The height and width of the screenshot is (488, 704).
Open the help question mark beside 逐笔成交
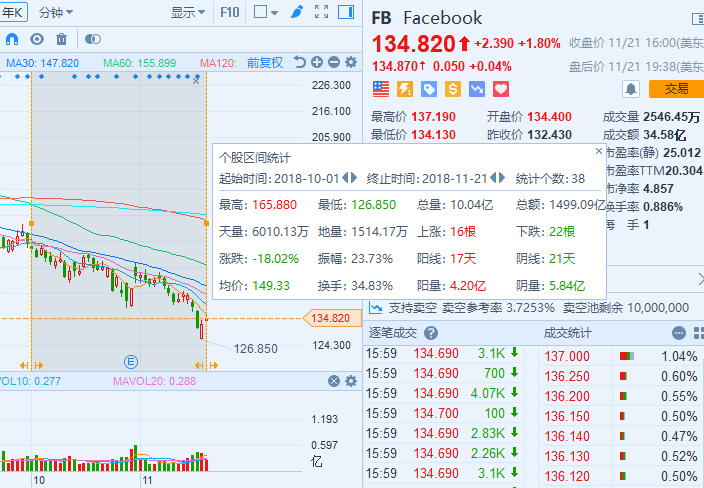[431, 333]
